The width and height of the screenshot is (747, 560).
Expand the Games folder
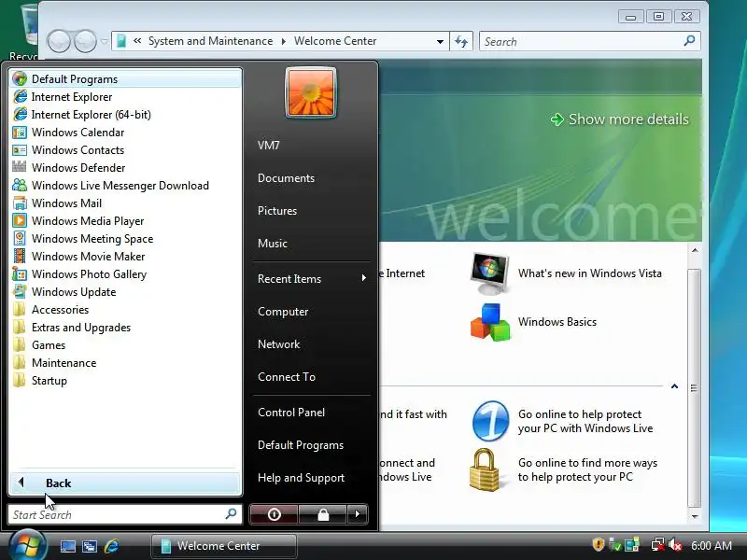[x=126, y=345]
